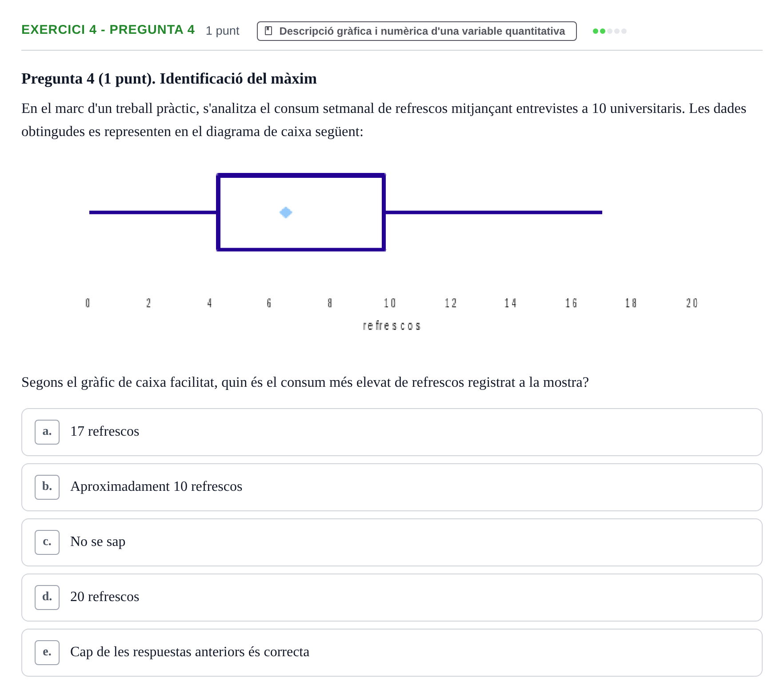Click the 'refrescos' axis label

coord(392,326)
